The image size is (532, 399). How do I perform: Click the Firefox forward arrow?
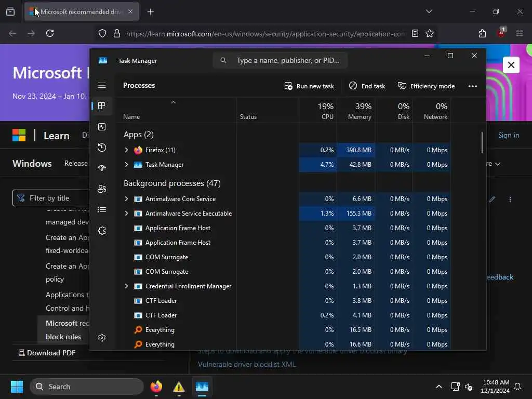pyautogui.click(x=31, y=33)
